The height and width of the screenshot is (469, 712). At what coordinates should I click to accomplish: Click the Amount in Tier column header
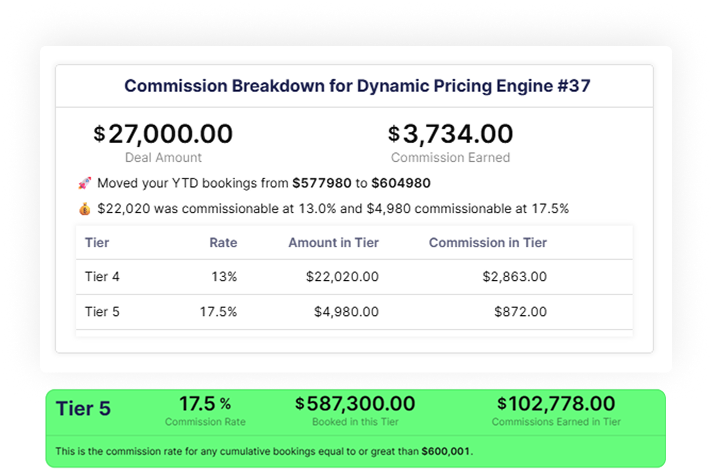pyautogui.click(x=333, y=243)
